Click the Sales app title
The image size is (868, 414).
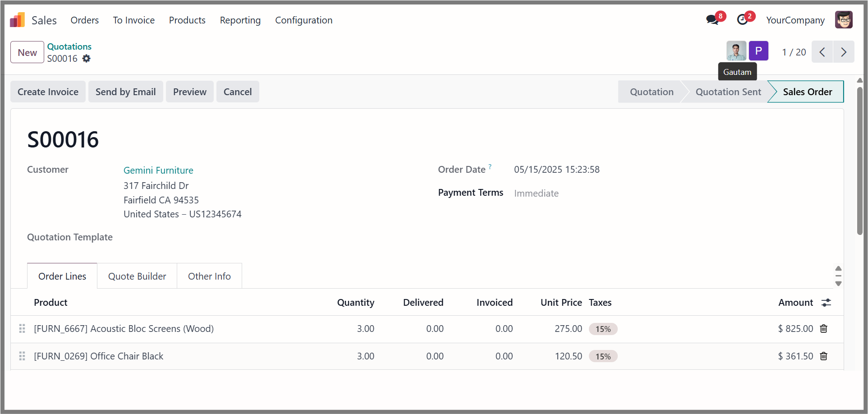[x=44, y=20]
